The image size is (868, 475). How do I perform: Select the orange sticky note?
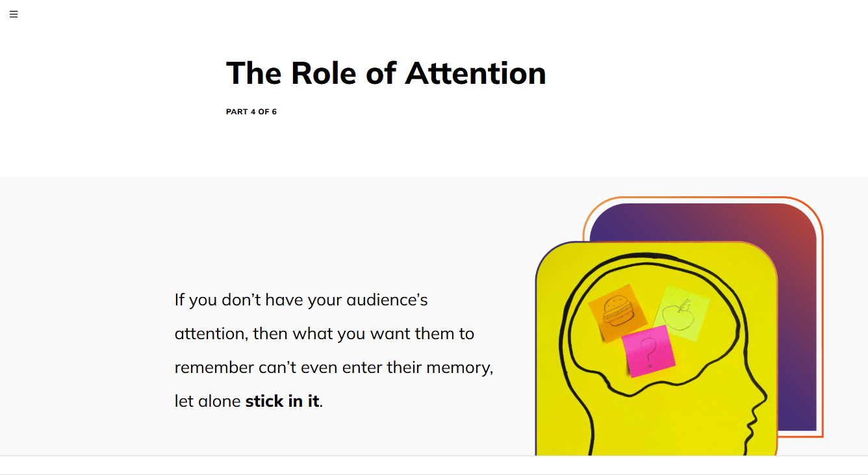(x=618, y=313)
